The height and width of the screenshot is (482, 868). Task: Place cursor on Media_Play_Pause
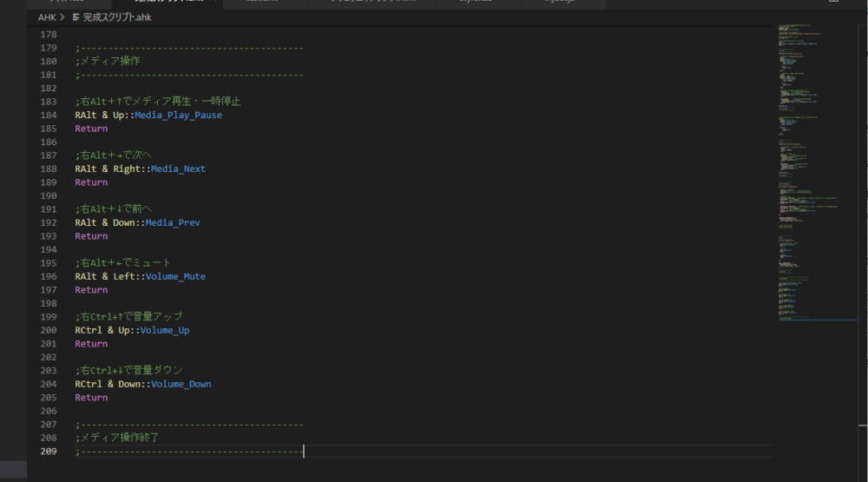[x=178, y=116]
